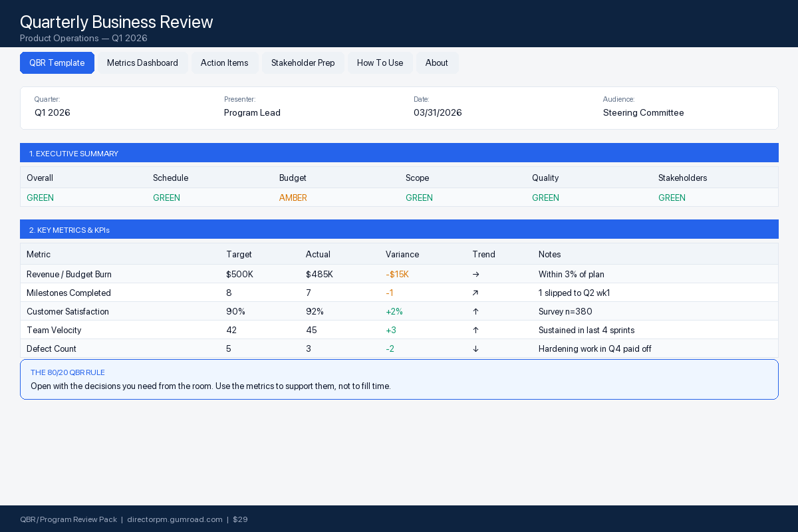Click GREEN status under Schedule
This screenshot has width=798, height=532.
[166, 198]
